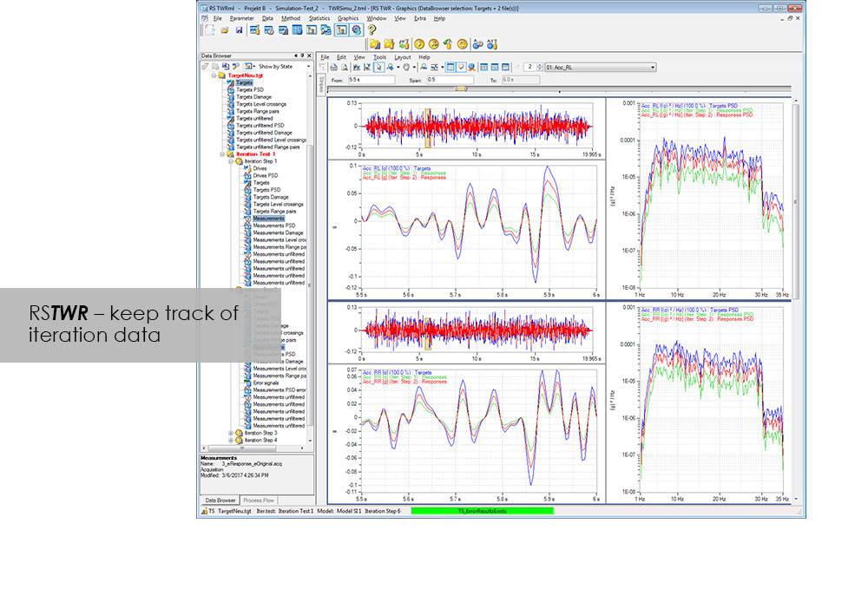Open the Statistics menu
The image size is (868, 615).
click(x=319, y=17)
